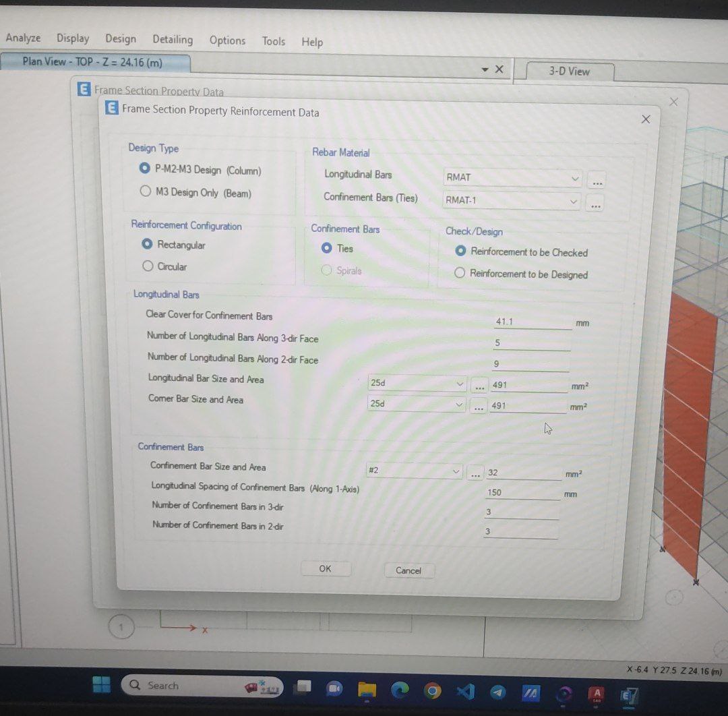728x716 pixels.
Task: Open Confinement Bar Size dropdown #2
Action: click(414, 471)
